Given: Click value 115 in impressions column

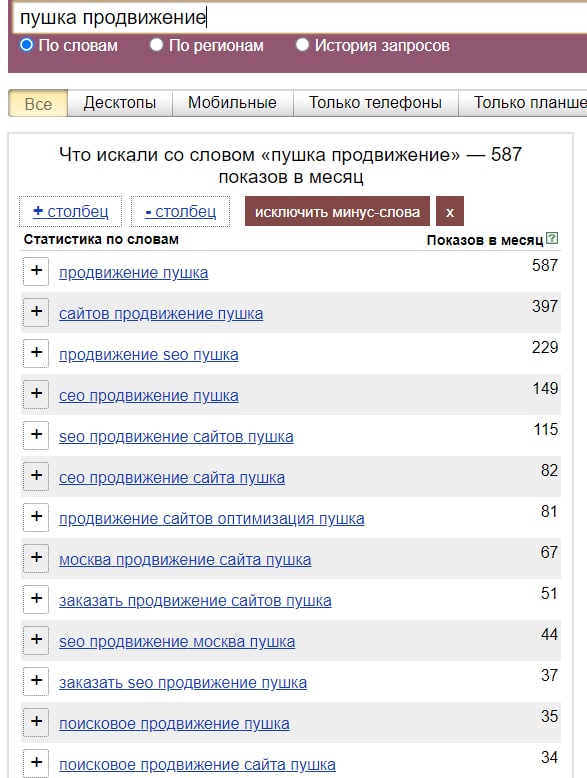Looking at the screenshot, I should pos(546,429).
